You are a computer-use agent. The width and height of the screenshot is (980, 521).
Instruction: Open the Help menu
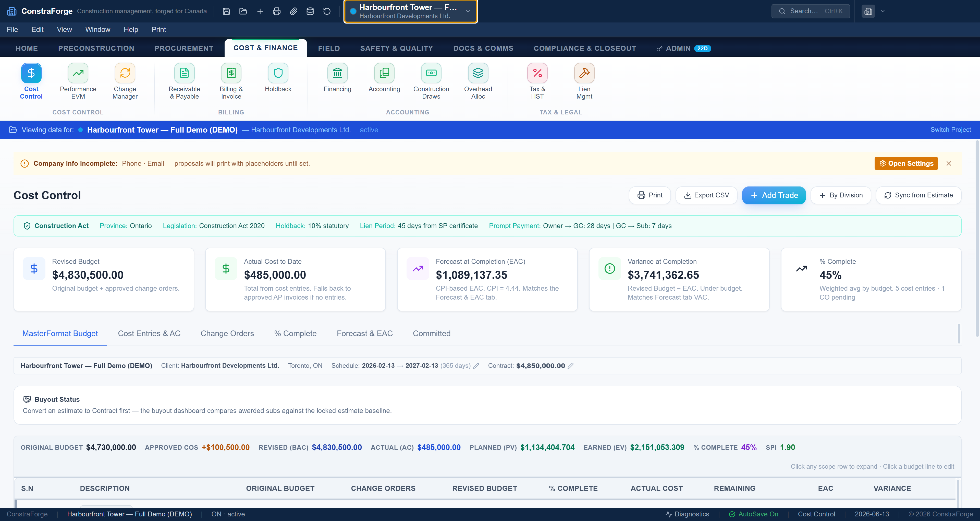[x=130, y=29]
